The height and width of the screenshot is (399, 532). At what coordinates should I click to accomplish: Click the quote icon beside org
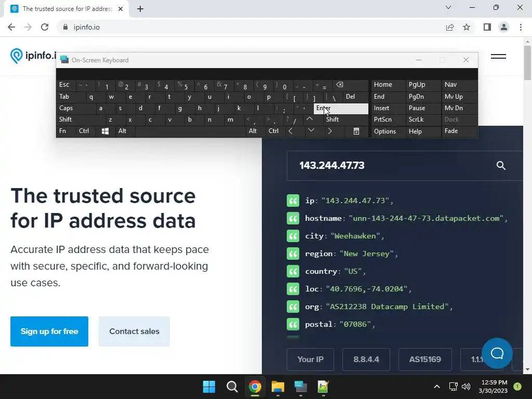click(293, 307)
